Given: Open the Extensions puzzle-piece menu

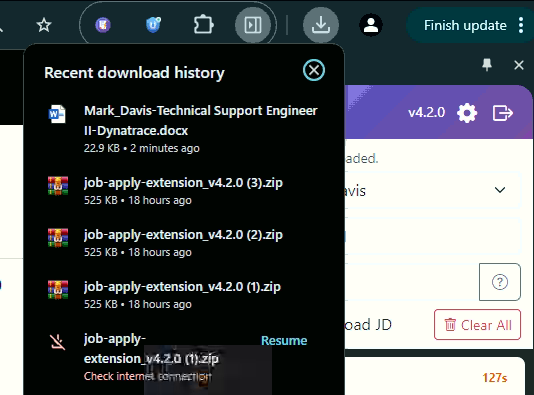Looking at the screenshot, I should tap(203, 25).
